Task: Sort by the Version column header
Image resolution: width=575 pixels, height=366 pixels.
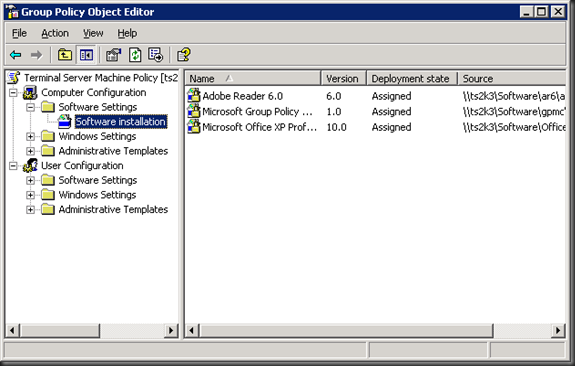Action: pos(344,78)
